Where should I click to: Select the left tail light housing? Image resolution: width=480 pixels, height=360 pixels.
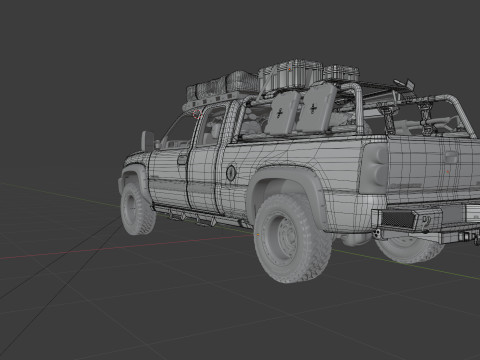pos(374,168)
